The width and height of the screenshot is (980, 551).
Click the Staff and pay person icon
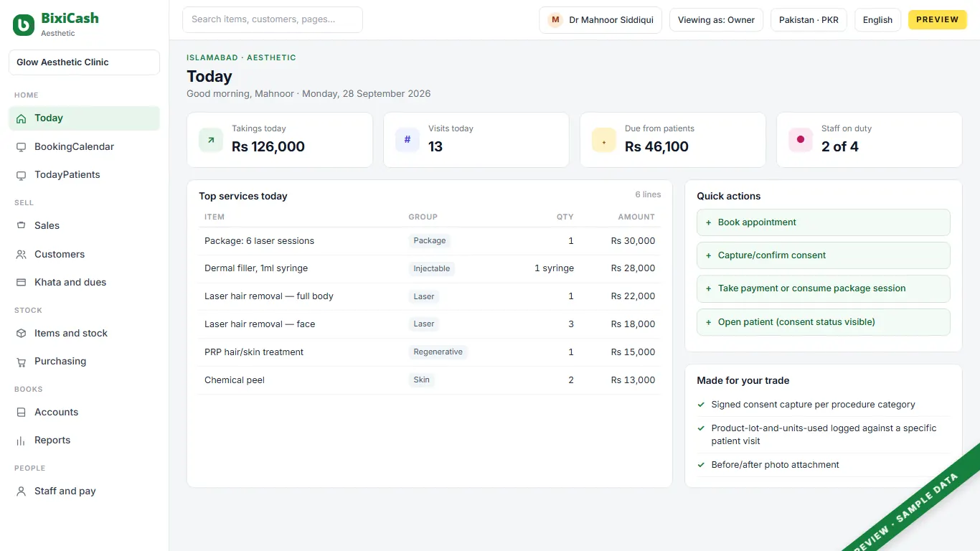21,491
